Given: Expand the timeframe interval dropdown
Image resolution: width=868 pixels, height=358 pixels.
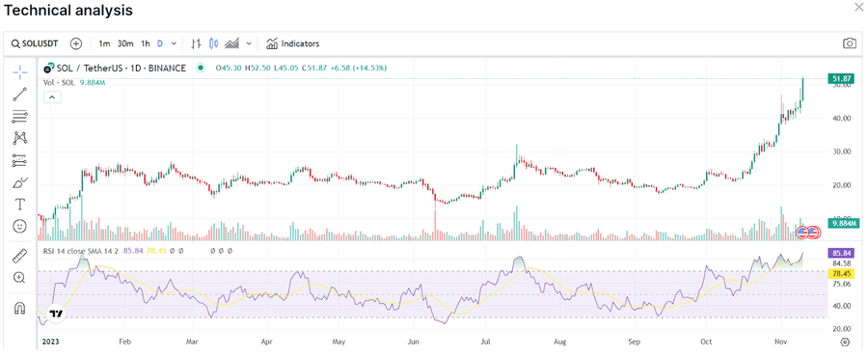Looking at the screenshot, I should 174,43.
